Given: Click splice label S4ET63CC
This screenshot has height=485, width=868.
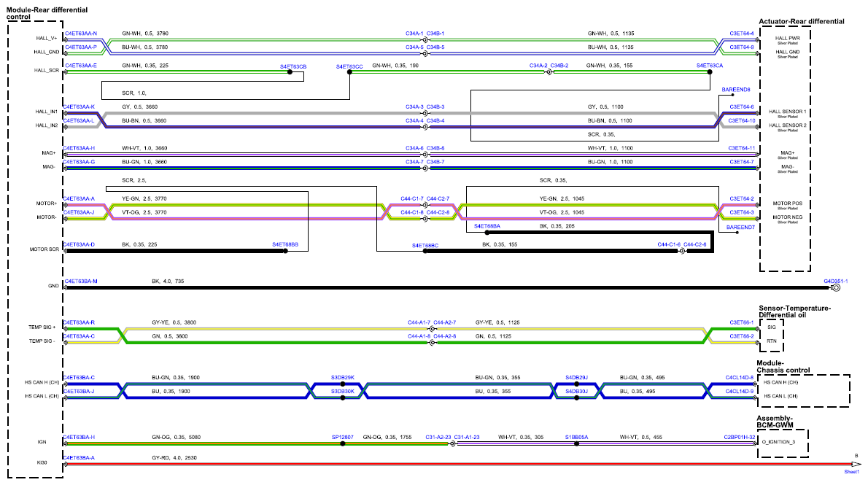Looking at the screenshot, I should [x=349, y=67].
